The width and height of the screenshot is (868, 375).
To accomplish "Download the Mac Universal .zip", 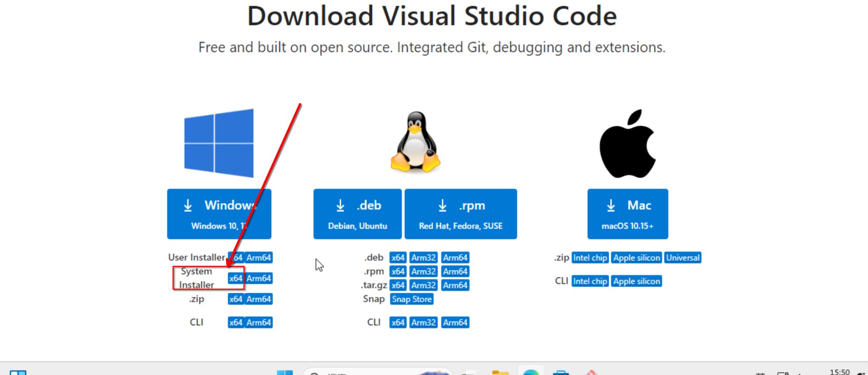I will [683, 257].
